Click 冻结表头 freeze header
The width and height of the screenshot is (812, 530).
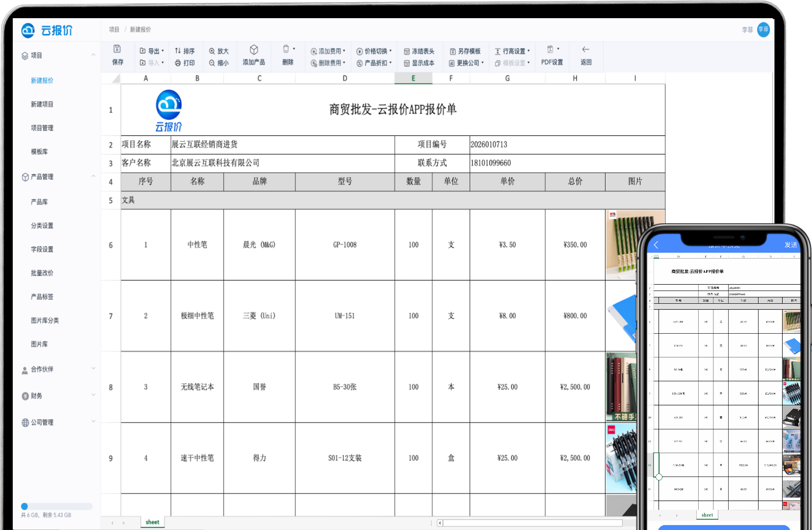[419, 51]
